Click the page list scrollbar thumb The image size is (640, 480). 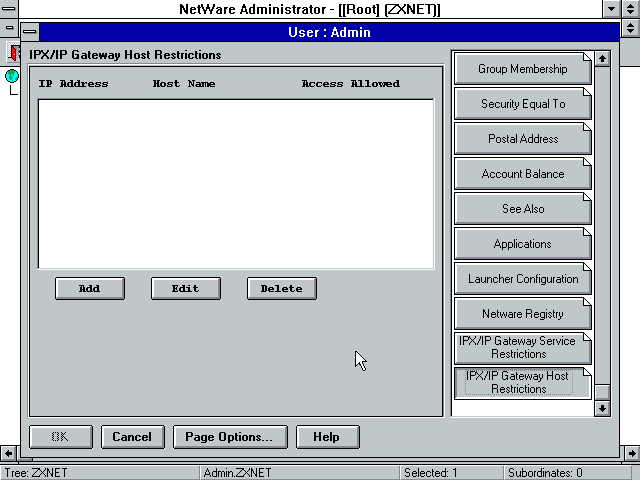(x=602, y=392)
